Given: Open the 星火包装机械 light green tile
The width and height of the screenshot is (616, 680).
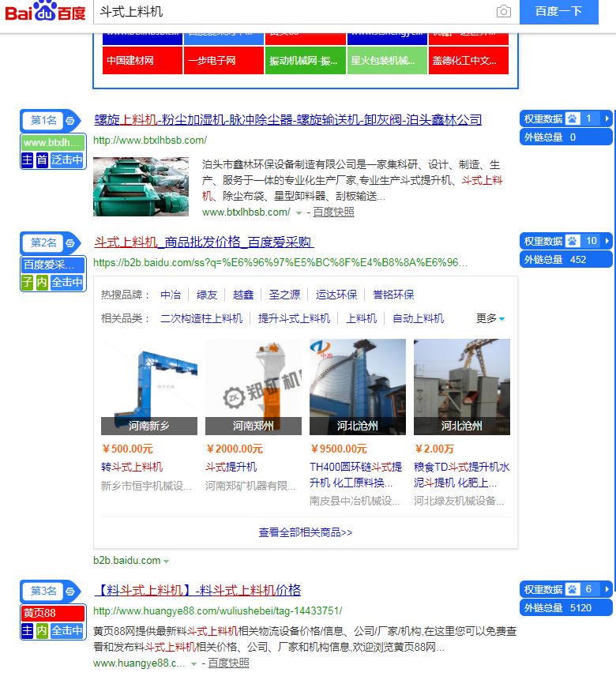Looking at the screenshot, I should [387, 60].
